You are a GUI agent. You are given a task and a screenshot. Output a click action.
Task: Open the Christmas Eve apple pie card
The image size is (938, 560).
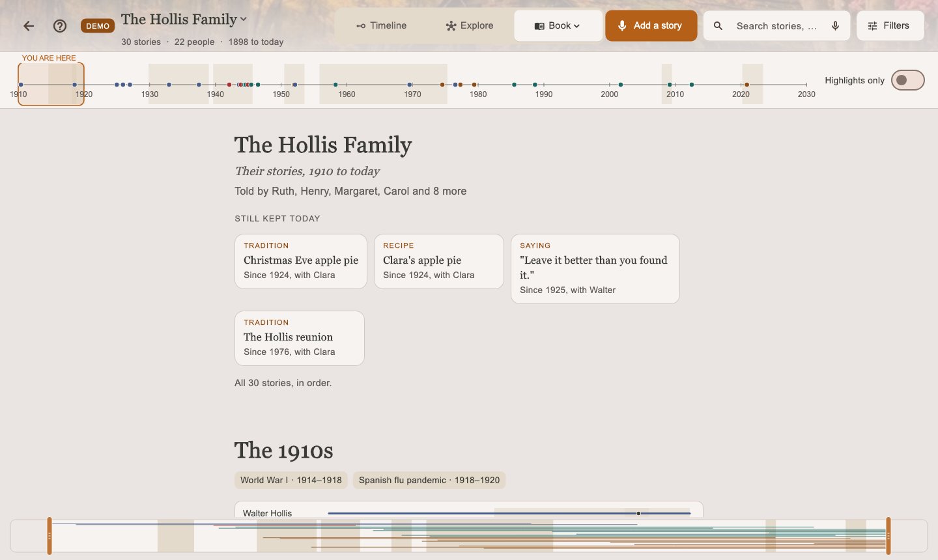click(301, 261)
